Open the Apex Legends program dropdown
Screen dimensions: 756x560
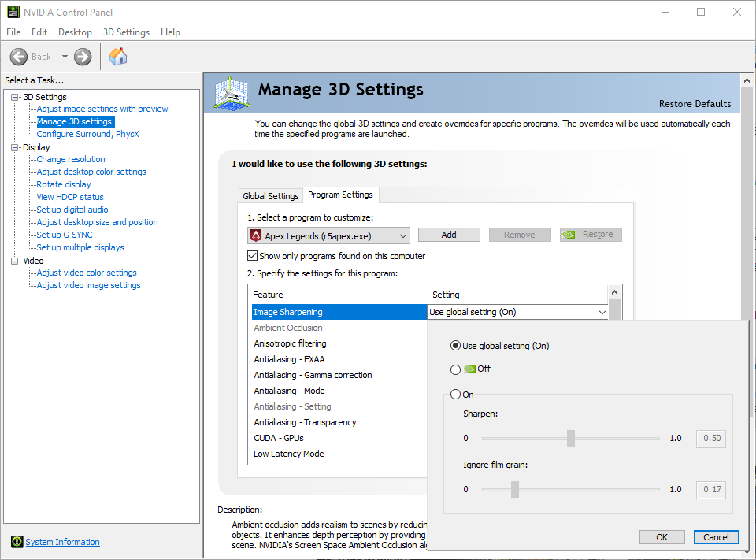click(403, 235)
